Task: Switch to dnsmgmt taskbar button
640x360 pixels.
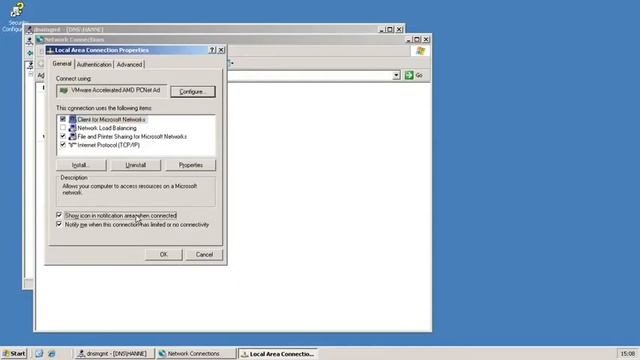Action: click(x=114, y=353)
